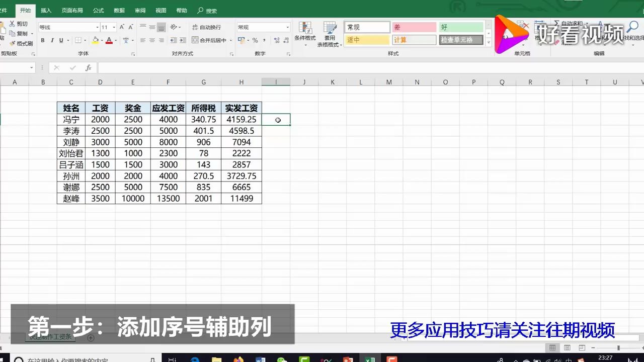Click the Insert Function fx icon

point(88,68)
